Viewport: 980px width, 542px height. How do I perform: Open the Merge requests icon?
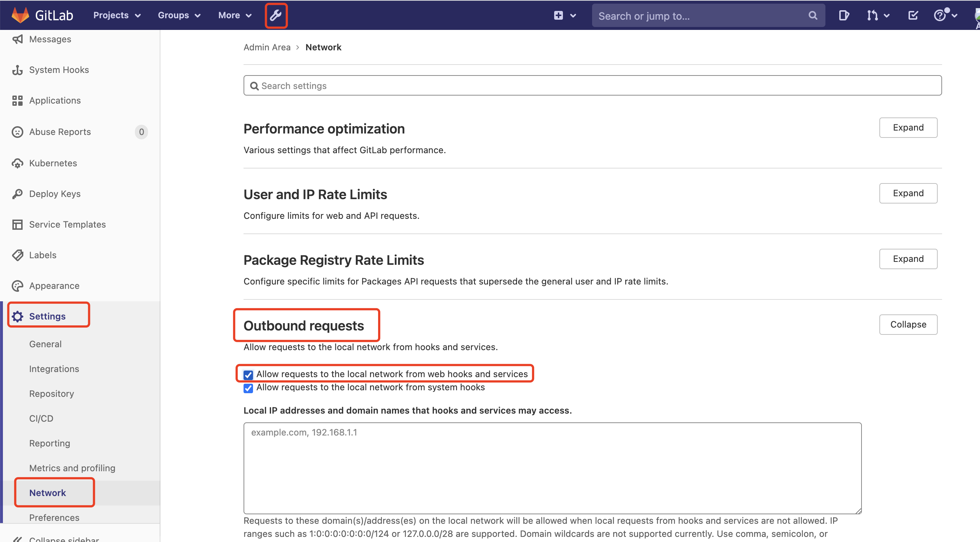click(x=872, y=15)
